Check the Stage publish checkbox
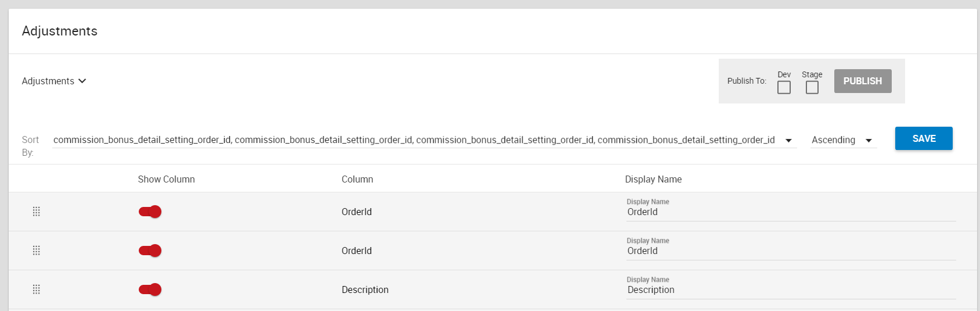The height and width of the screenshot is (311, 980). point(812,87)
